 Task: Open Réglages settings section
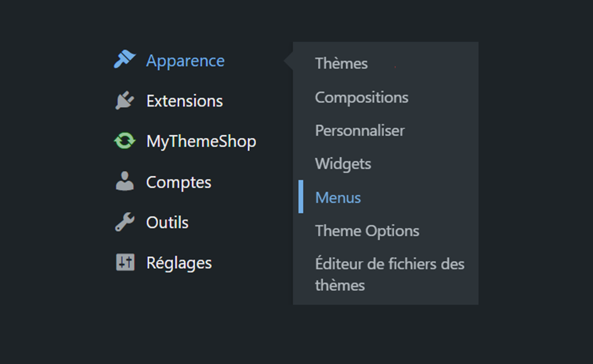pyautogui.click(x=179, y=262)
